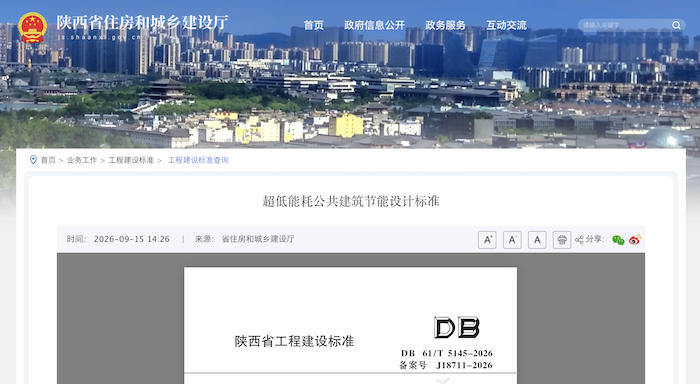Open the 首页 navigation menu

coord(314,25)
